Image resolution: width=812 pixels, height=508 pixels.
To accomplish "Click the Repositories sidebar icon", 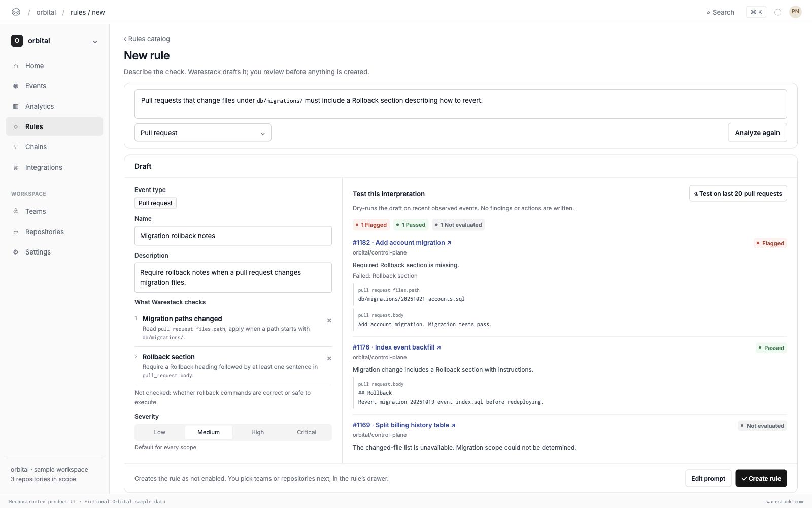I will tap(16, 232).
